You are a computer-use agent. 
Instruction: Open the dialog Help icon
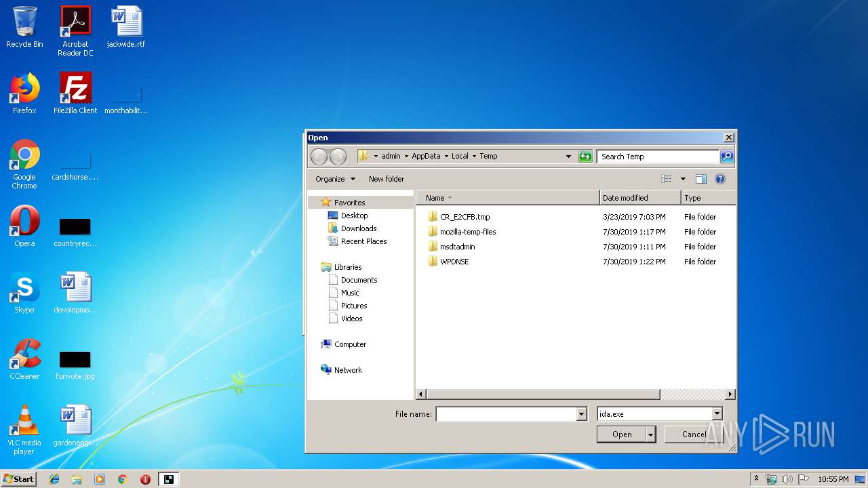(720, 179)
